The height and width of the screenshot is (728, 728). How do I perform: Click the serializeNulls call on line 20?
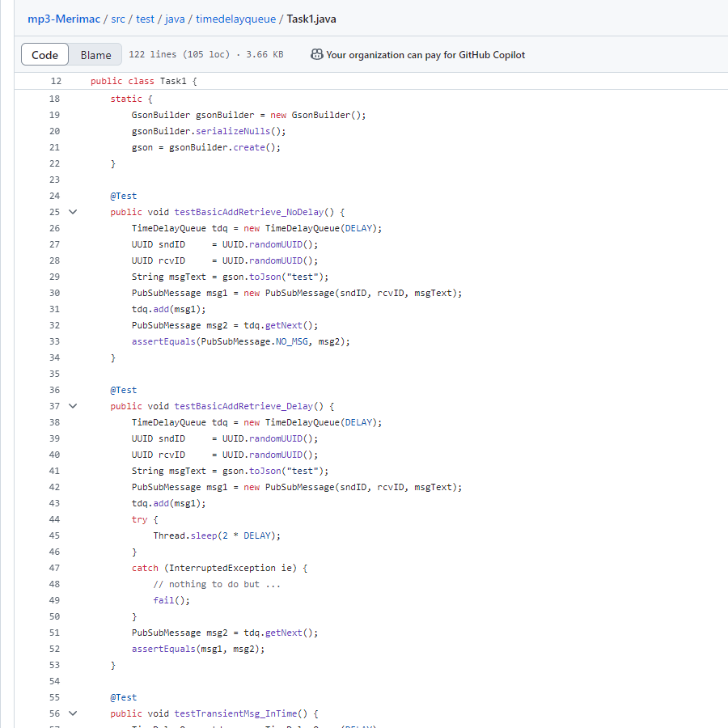point(233,131)
